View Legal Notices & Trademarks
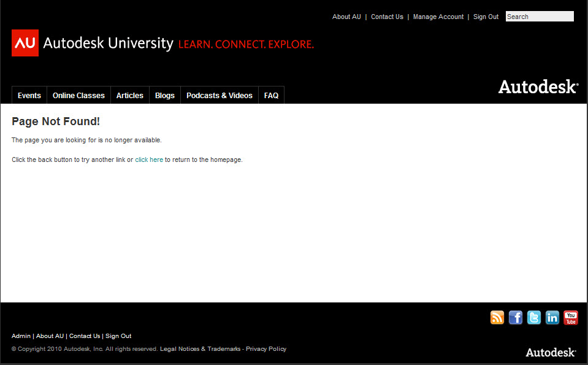The image size is (588, 365). (x=200, y=348)
